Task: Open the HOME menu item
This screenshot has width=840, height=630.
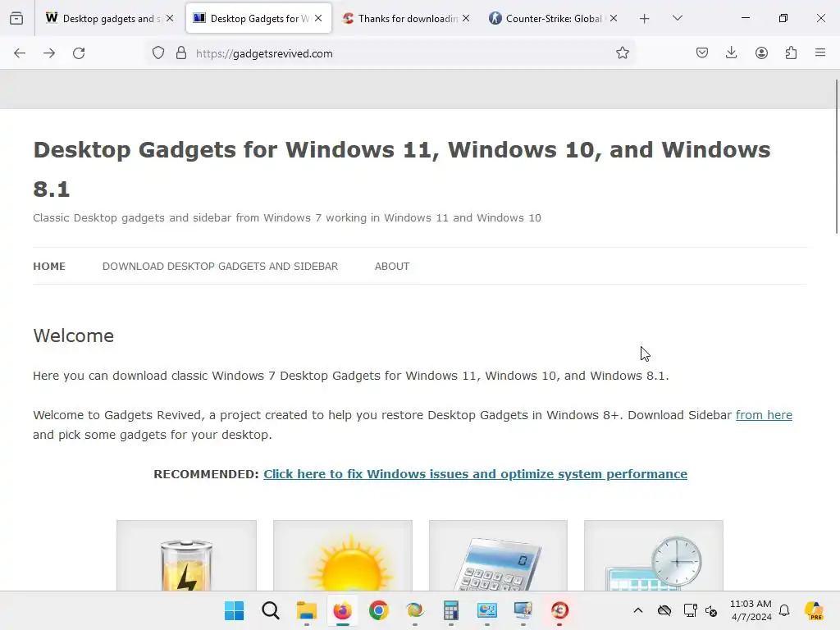Action: (x=49, y=267)
